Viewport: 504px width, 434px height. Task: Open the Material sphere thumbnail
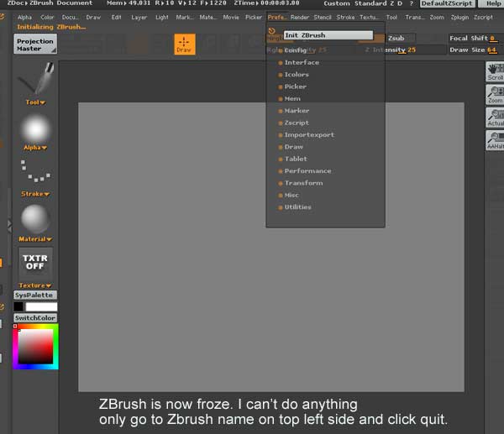(35, 219)
